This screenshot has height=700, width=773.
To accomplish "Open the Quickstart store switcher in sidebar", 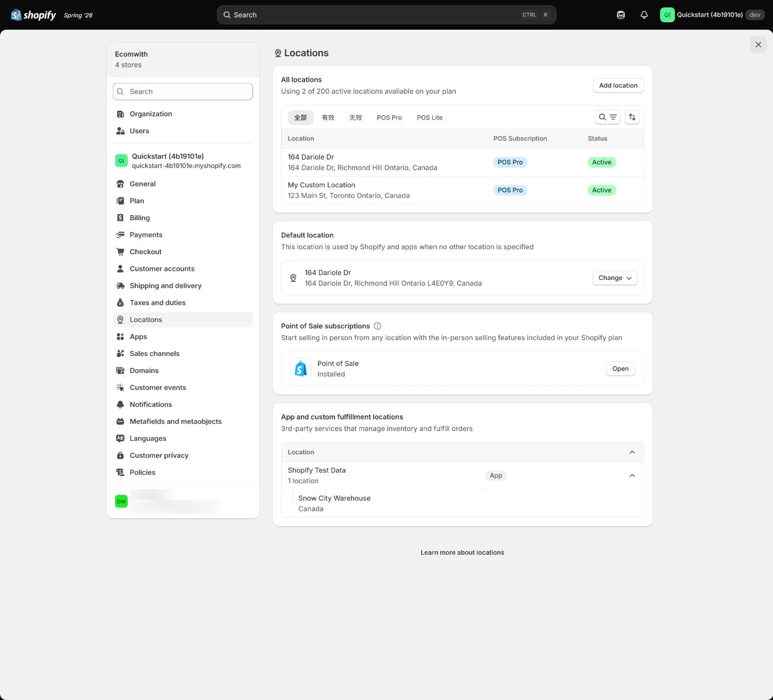I will tap(183, 161).
